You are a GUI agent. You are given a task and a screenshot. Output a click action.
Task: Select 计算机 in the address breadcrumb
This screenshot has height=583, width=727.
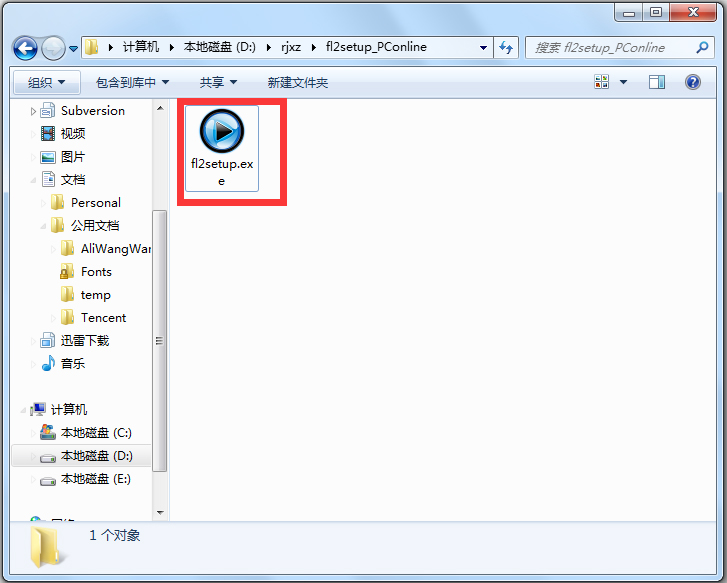[x=140, y=47]
